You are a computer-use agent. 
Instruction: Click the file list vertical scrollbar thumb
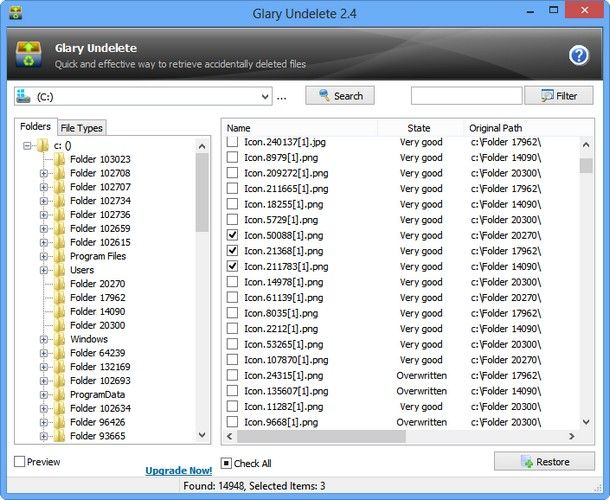coord(586,165)
